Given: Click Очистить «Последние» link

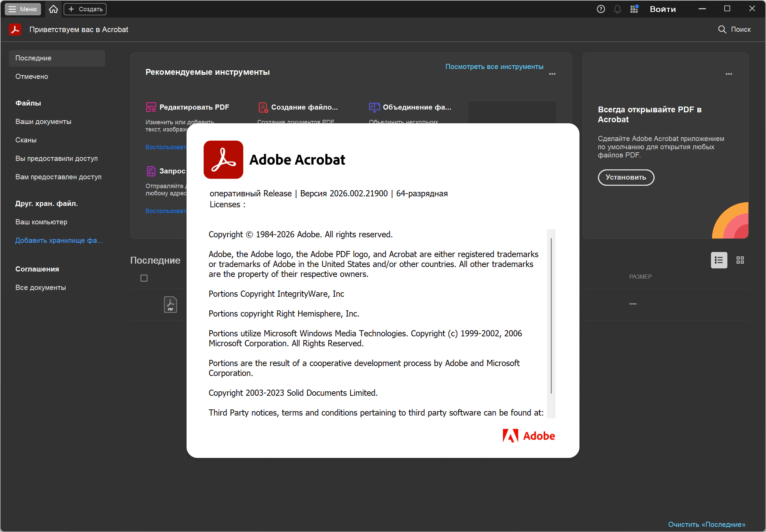Looking at the screenshot, I should (707, 524).
